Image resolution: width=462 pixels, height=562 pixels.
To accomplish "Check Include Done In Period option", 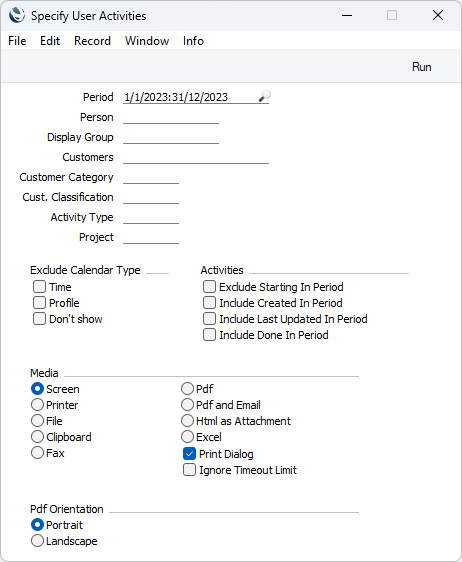I will click(209, 335).
